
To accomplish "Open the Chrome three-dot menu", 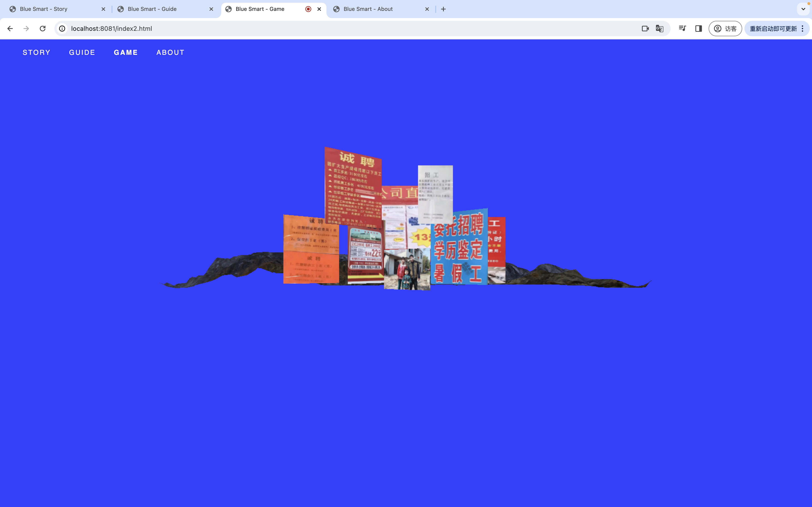I will point(803,29).
